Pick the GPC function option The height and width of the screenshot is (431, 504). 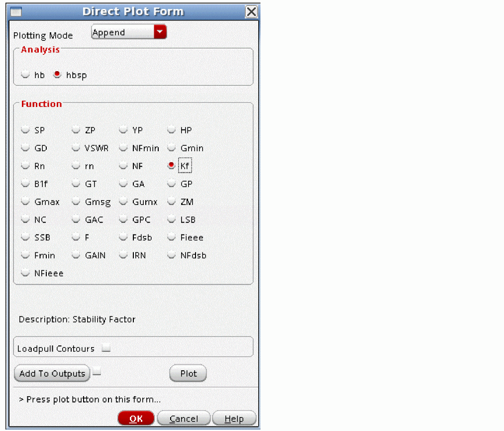(123, 219)
